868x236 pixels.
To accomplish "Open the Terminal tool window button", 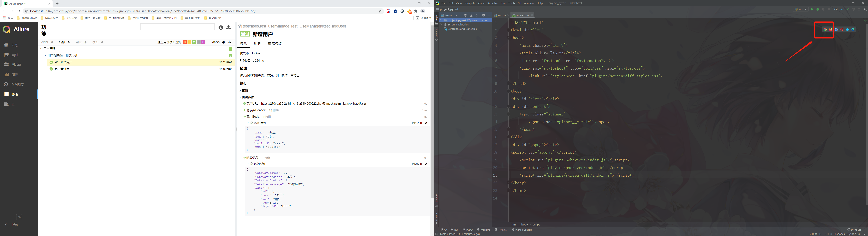I will coord(501,230).
